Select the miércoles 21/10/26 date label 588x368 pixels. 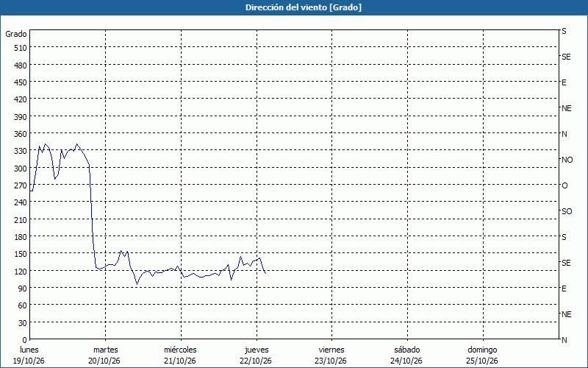click(180, 355)
